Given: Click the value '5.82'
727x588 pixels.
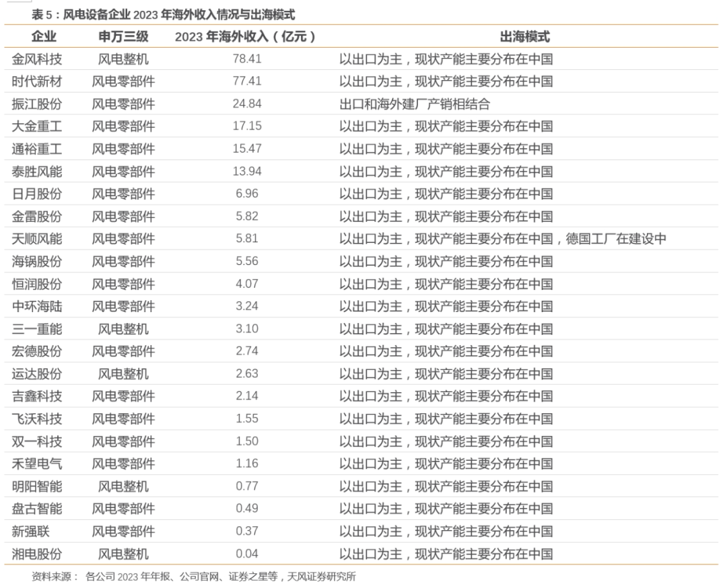Looking at the screenshot, I should pyautogui.click(x=247, y=217).
